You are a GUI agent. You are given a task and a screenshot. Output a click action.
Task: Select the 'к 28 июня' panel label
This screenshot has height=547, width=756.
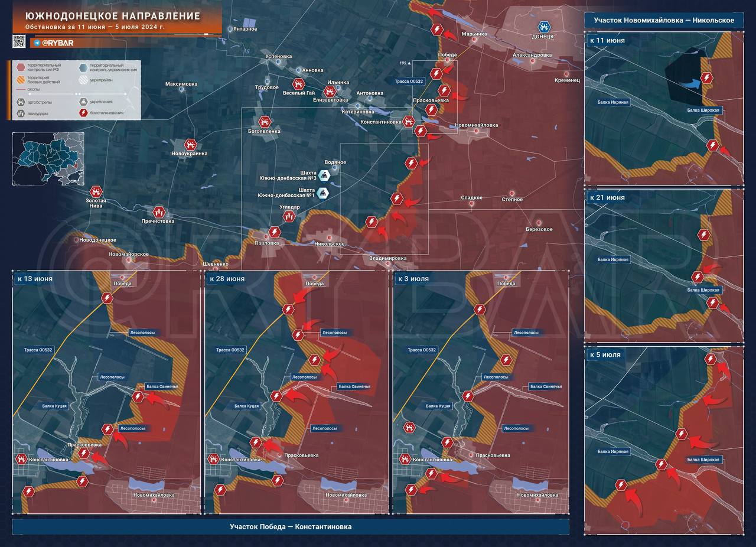[x=226, y=278]
